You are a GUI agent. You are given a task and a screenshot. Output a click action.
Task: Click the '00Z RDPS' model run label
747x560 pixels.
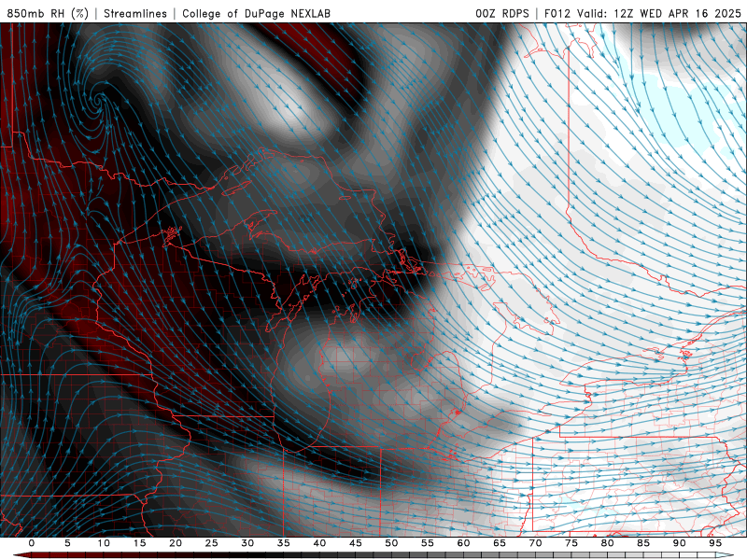[502, 13]
